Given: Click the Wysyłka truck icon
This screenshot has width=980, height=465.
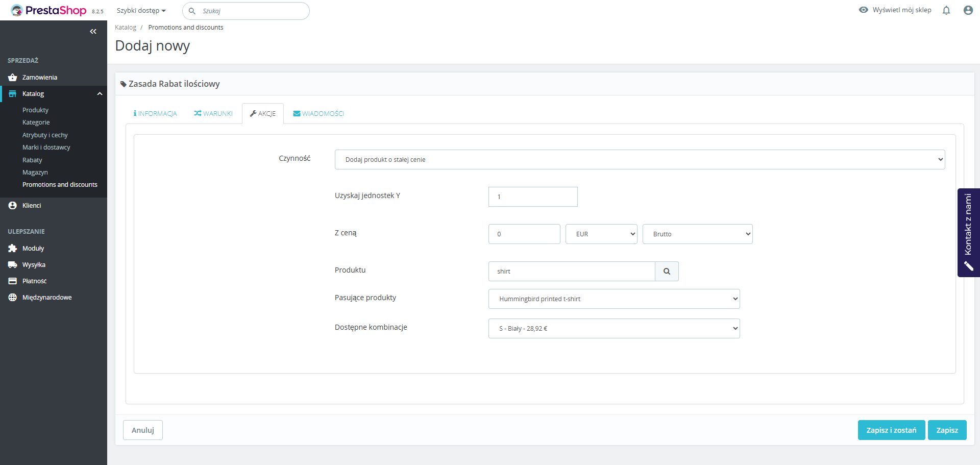Looking at the screenshot, I should pyautogui.click(x=13, y=265).
